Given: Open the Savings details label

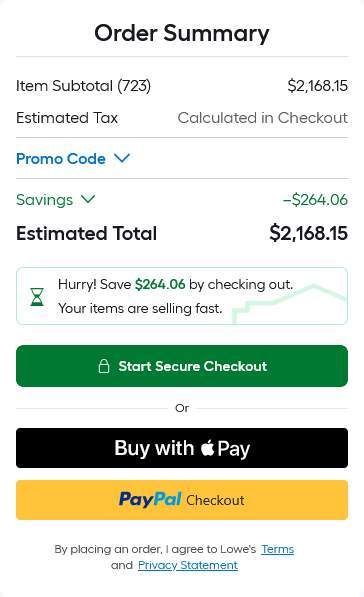Looking at the screenshot, I should tap(45, 200).
